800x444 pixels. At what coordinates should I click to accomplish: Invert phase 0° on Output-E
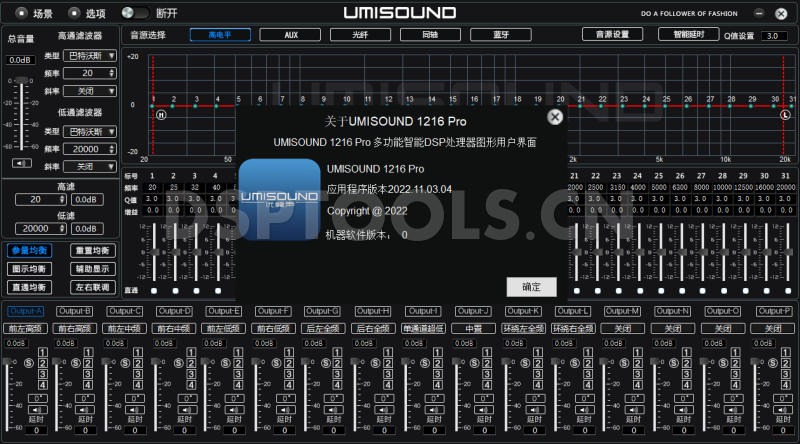point(235,399)
